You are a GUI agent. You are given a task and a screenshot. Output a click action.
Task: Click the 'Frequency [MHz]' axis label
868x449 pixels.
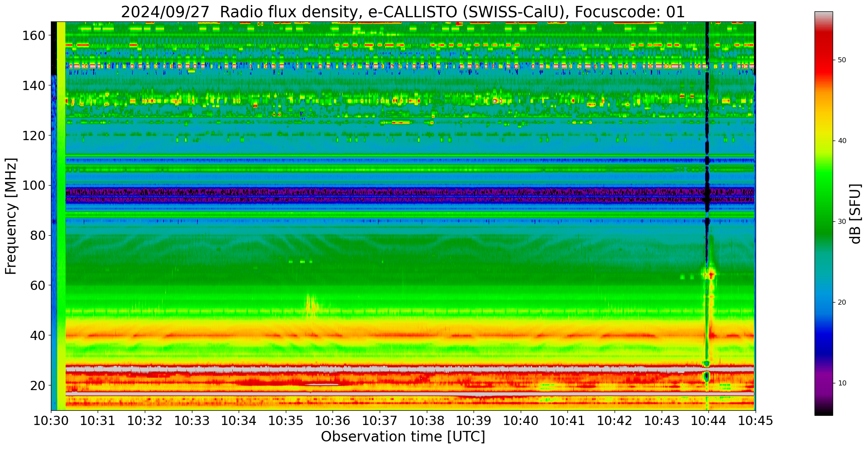pos(11,216)
